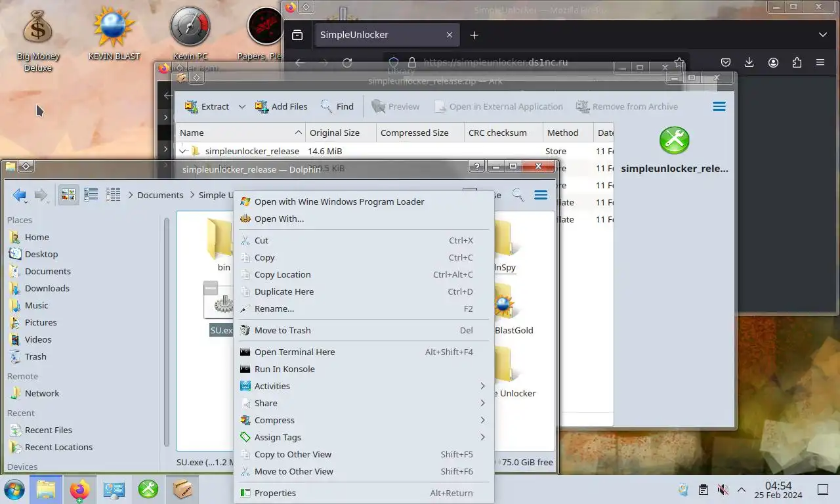Go to Videos in Places panel
840x504 pixels.
82,339
